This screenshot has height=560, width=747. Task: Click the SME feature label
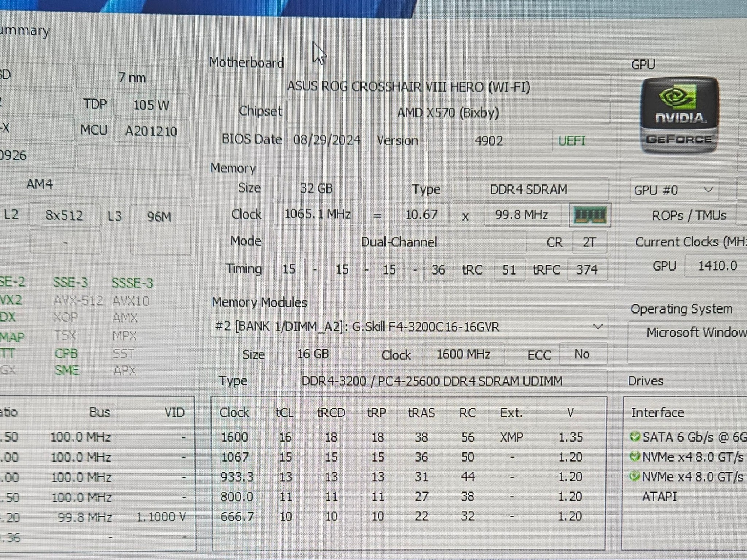click(67, 370)
